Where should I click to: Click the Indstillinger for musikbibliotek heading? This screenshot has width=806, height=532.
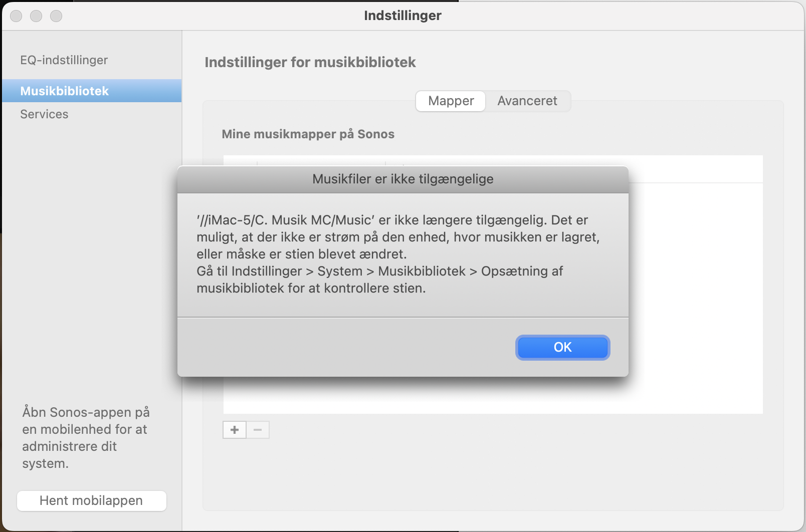coord(310,62)
